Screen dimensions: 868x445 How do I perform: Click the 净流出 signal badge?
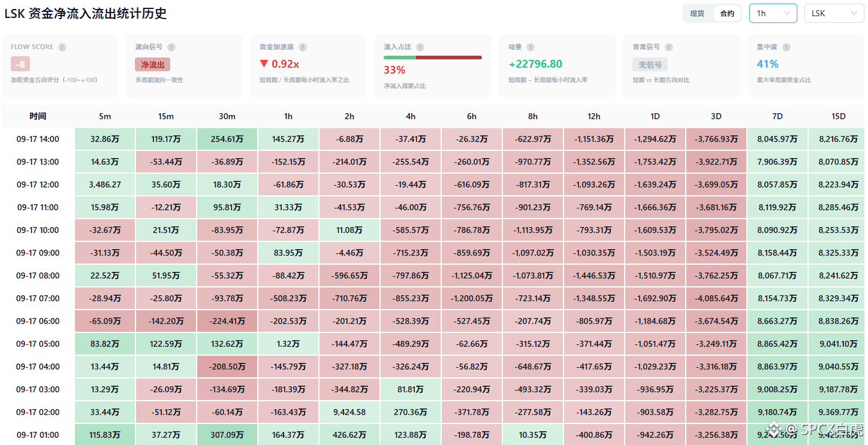(153, 64)
